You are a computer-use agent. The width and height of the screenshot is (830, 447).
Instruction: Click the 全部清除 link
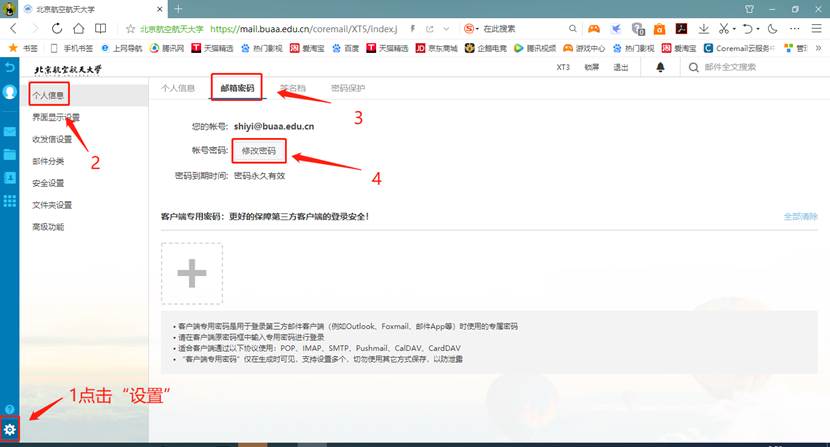[800, 216]
